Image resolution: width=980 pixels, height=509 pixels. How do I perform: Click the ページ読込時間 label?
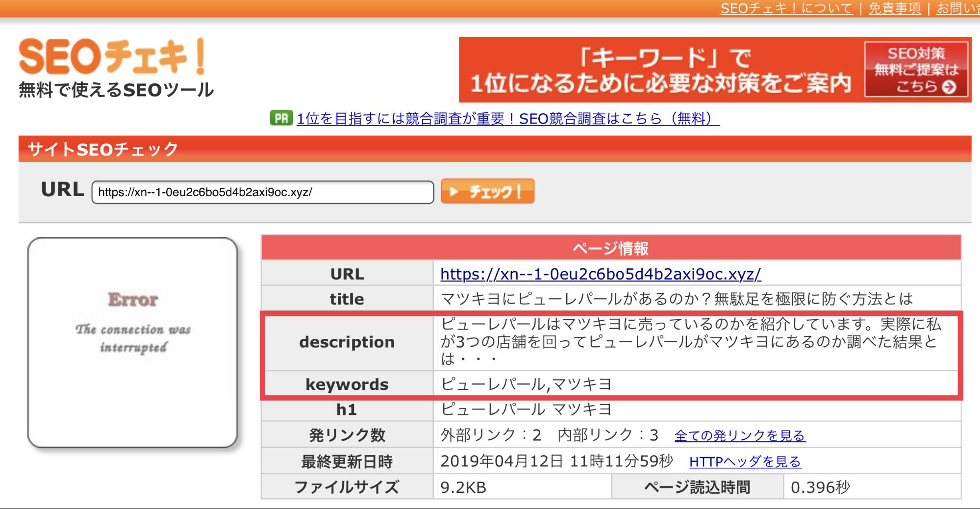point(697,487)
